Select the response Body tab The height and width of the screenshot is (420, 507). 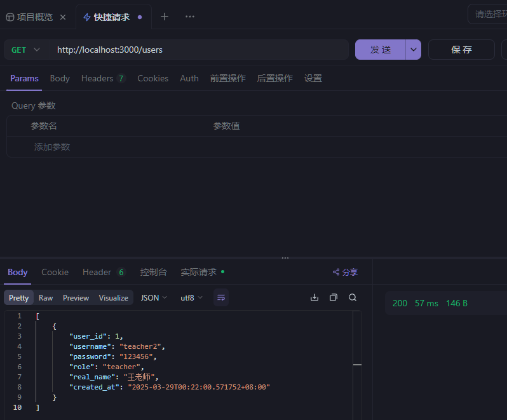click(x=17, y=272)
